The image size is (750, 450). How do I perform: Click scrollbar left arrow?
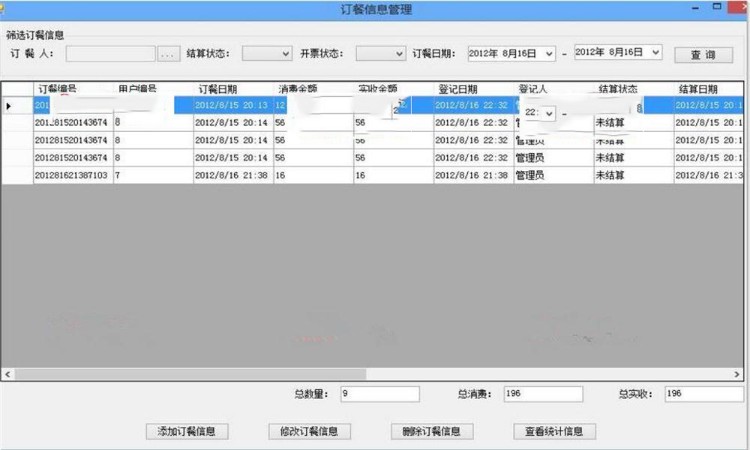(x=7, y=374)
